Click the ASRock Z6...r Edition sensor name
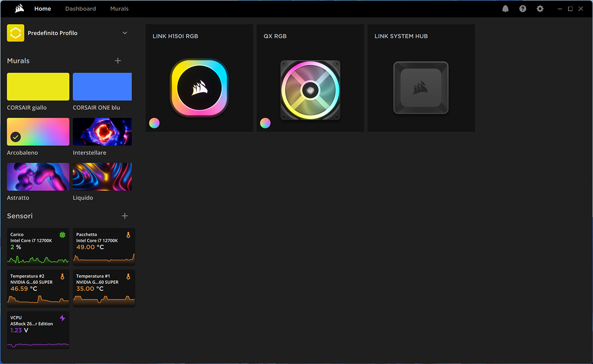 (x=32, y=324)
